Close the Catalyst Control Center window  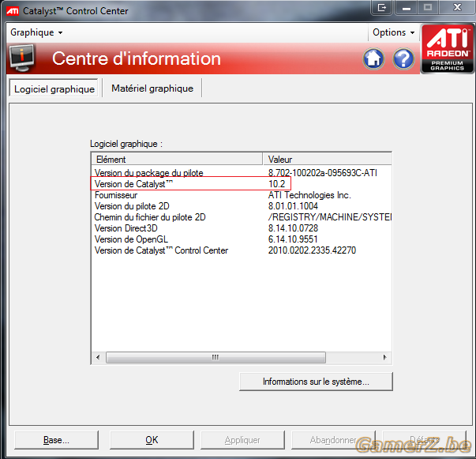pos(457,7)
